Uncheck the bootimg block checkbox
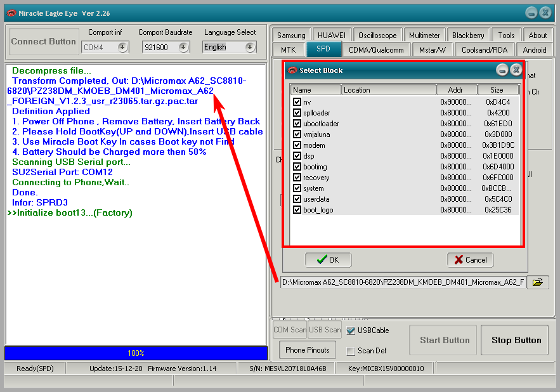The width and height of the screenshot is (560, 392). (x=297, y=167)
